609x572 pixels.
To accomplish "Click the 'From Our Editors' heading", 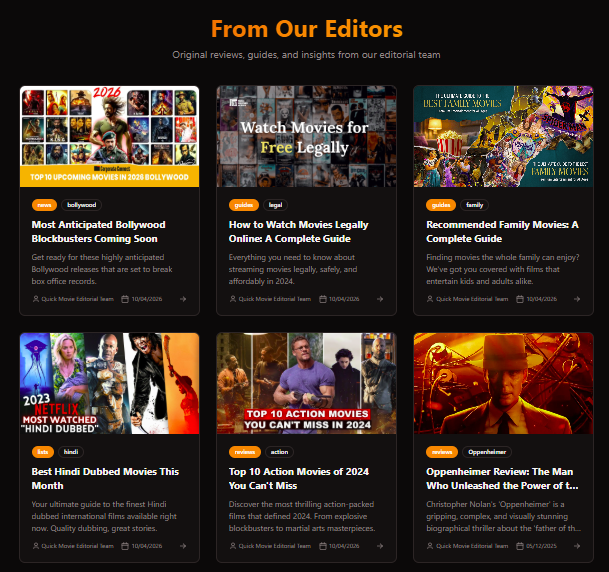I will [x=307, y=29].
